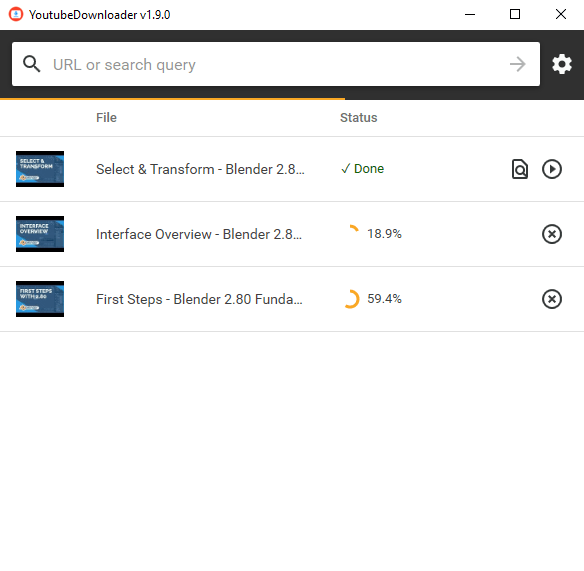Click the orange overall progress bar
The height and width of the screenshot is (571, 584).
[172, 99]
